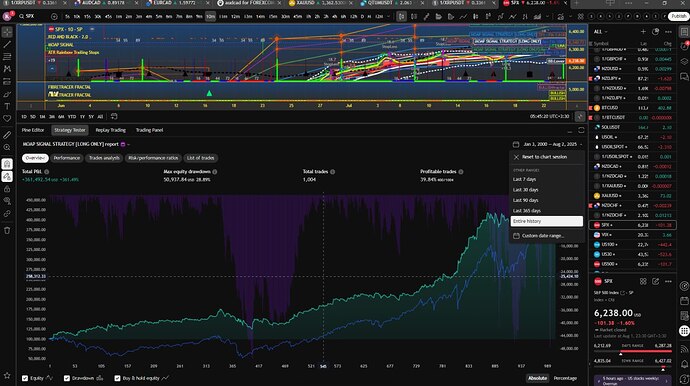Choose Entire history range

tap(547, 221)
